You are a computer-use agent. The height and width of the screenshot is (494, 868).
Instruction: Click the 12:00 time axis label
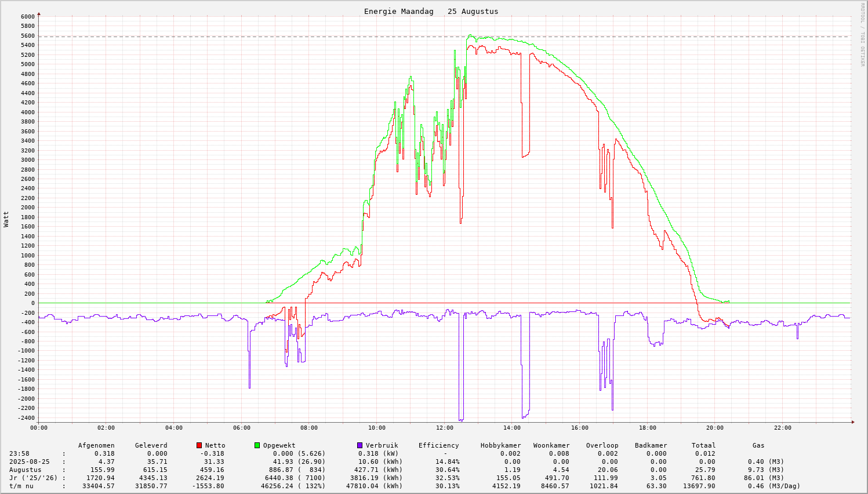pyautogui.click(x=445, y=428)
